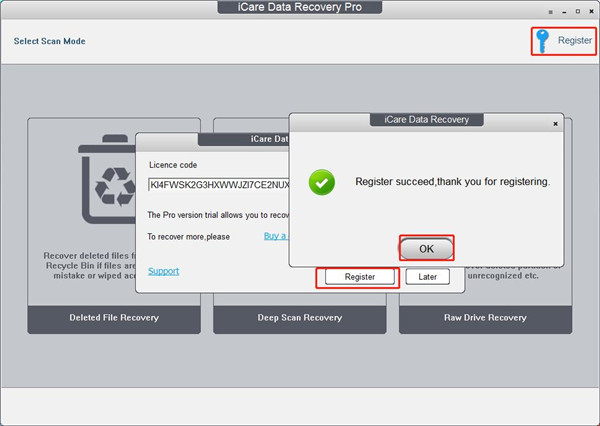Click the 'Register succeed' message text
Image resolution: width=600 pixels, height=426 pixels.
pos(452,181)
